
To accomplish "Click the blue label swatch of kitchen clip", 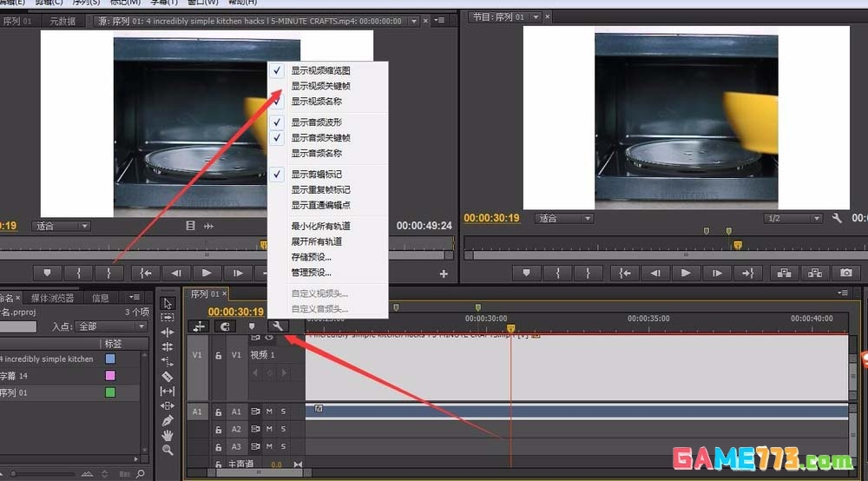I will [x=110, y=359].
